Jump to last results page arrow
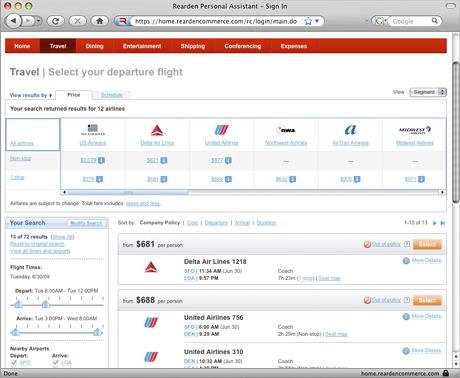460x378 pixels. (x=443, y=223)
